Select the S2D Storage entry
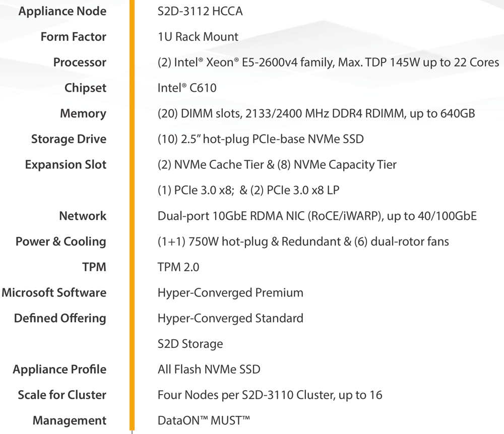The height and width of the screenshot is (434, 504). click(x=191, y=344)
